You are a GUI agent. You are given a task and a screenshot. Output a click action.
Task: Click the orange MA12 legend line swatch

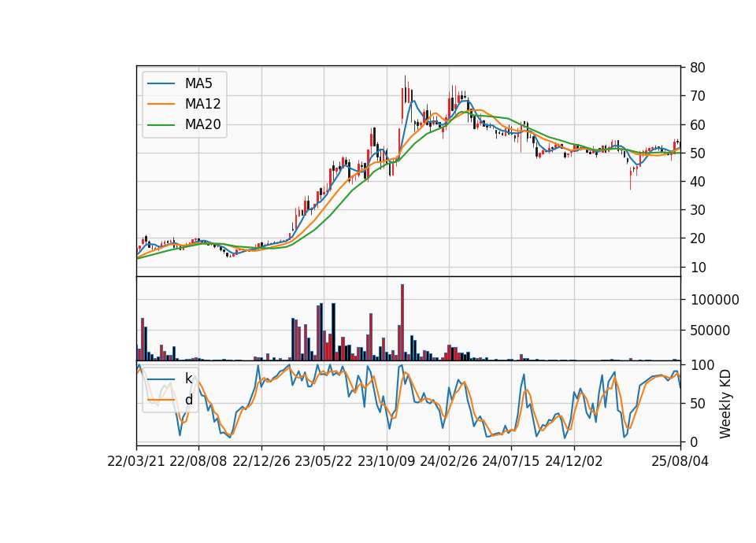pyautogui.click(x=161, y=104)
